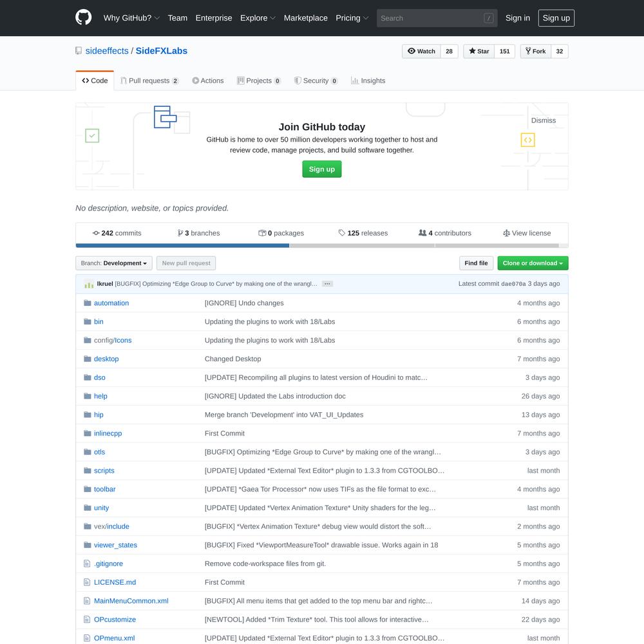Click the MainMenuCommon.xml file icon
Viewport: 644px width, 644px height.
[87, 601]
